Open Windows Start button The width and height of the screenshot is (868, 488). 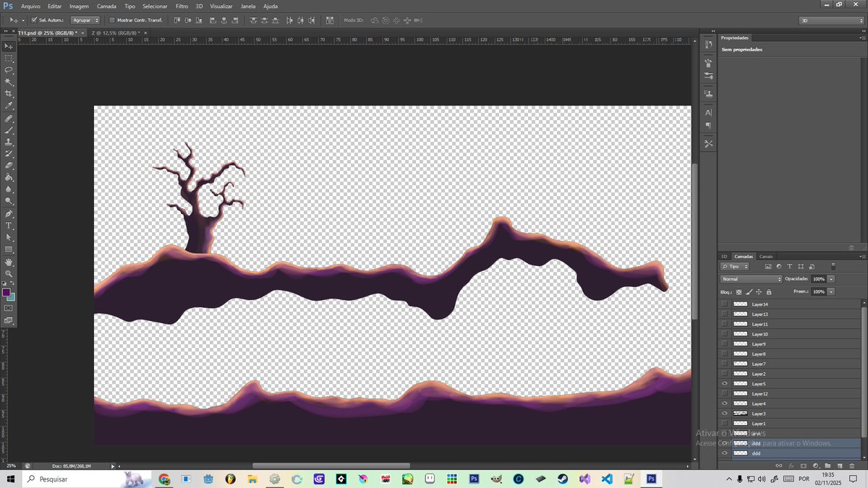point(10,479)
